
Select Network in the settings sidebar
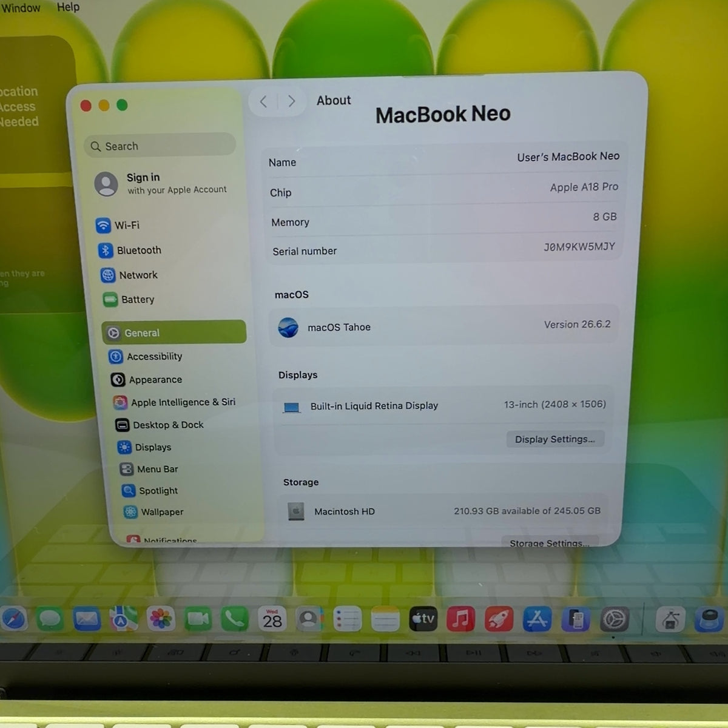coord(129,275)
